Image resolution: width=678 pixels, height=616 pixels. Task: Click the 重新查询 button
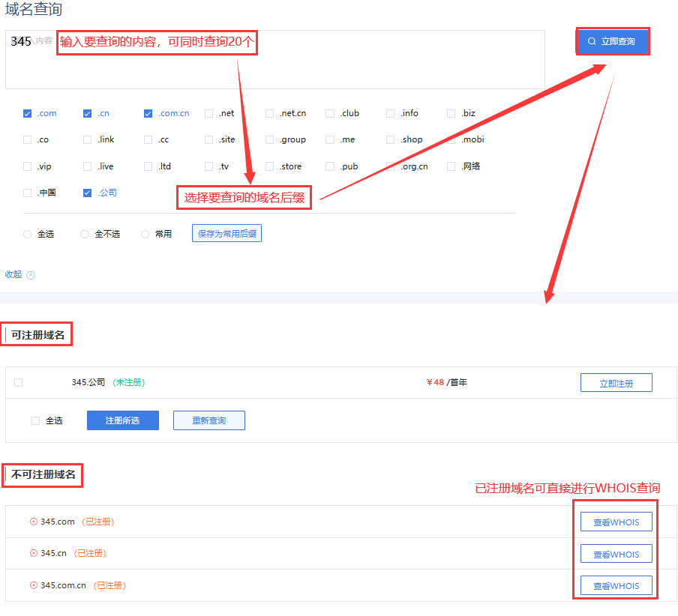(208, 420)
